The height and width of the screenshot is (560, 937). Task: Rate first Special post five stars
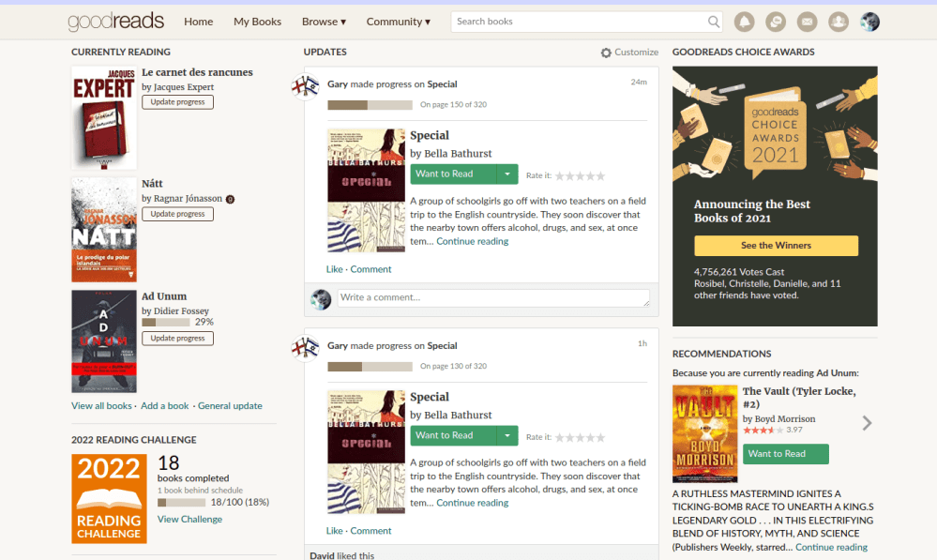600,175
